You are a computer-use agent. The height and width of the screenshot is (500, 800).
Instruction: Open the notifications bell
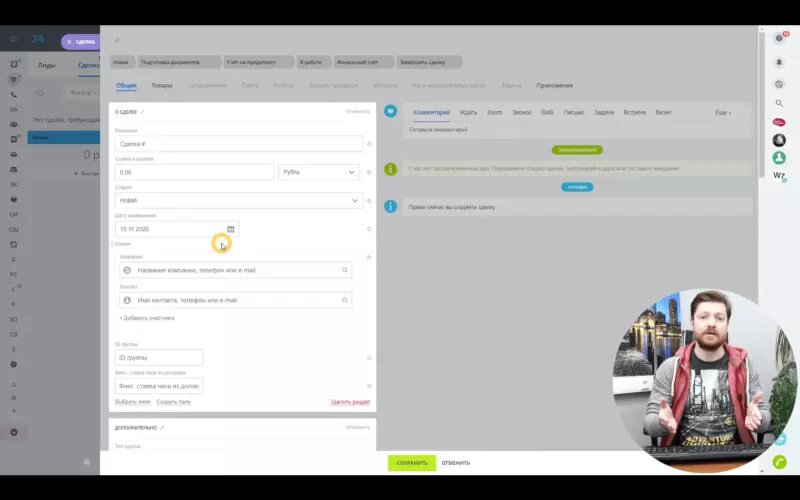tap(779, 62)
